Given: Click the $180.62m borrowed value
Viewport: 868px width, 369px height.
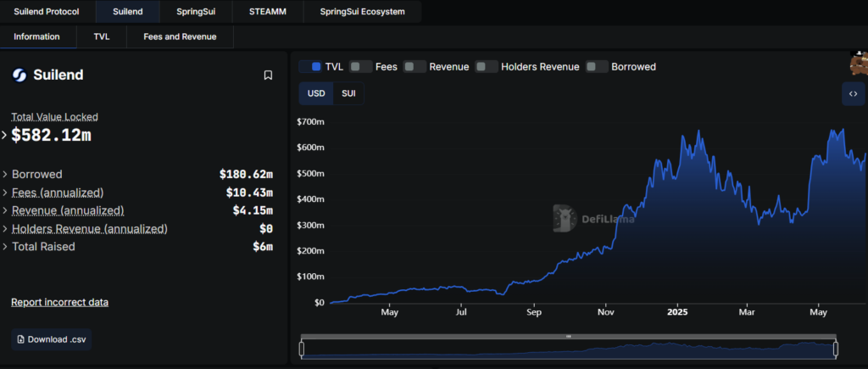Looking at the screenshot, I should point(246,175).
